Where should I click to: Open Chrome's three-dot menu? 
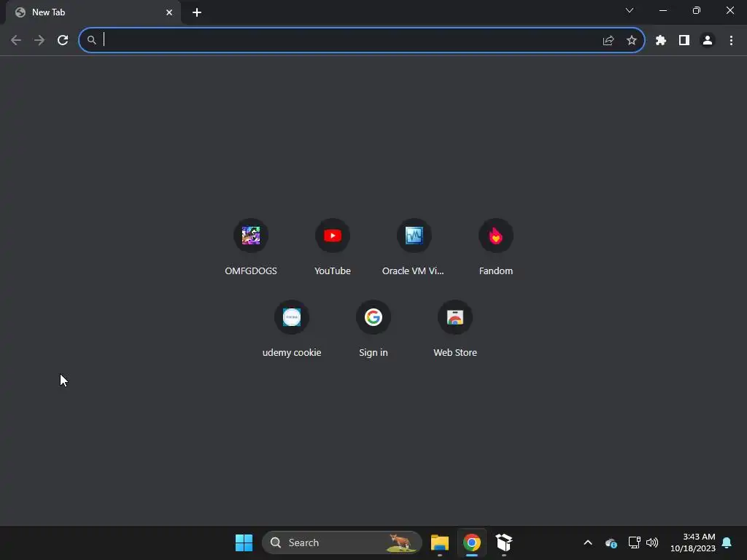coord(731,41)
